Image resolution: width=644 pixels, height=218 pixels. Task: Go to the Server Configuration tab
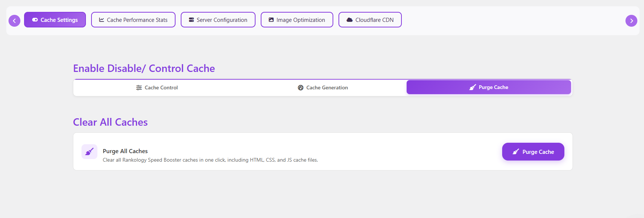218,20
